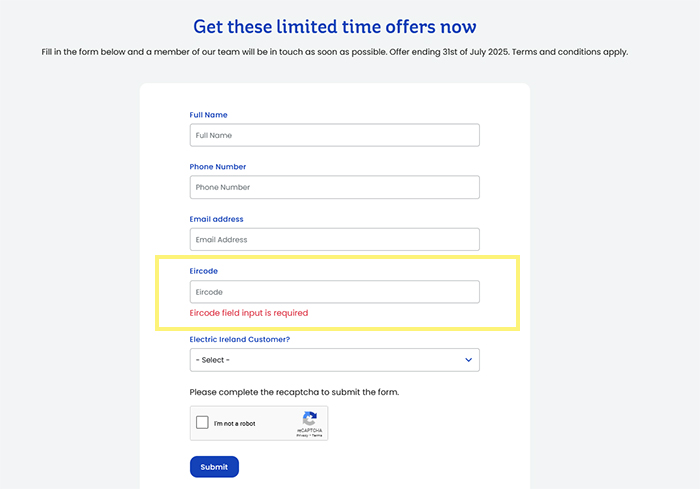Select the Email Address text box
The width and height of the screenshot is (700, 489).
pos(334,240)
